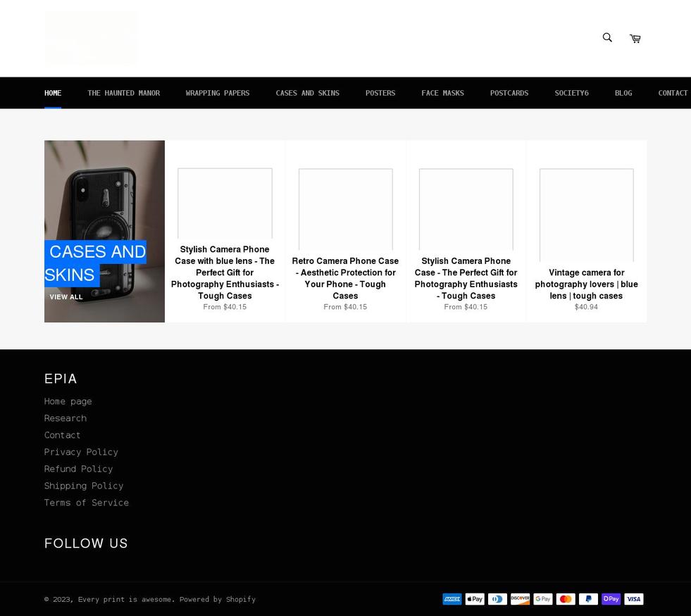The image size is (691, 616).
Task: Open the search icon in the header
Action: 606,37
